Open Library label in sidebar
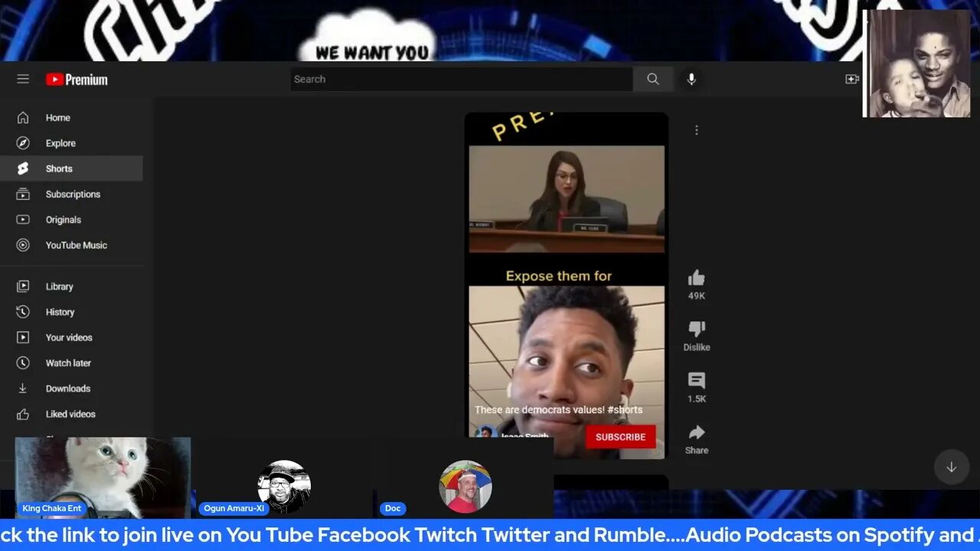The height and width of the screenshot is (551, 980). point(59,286)
